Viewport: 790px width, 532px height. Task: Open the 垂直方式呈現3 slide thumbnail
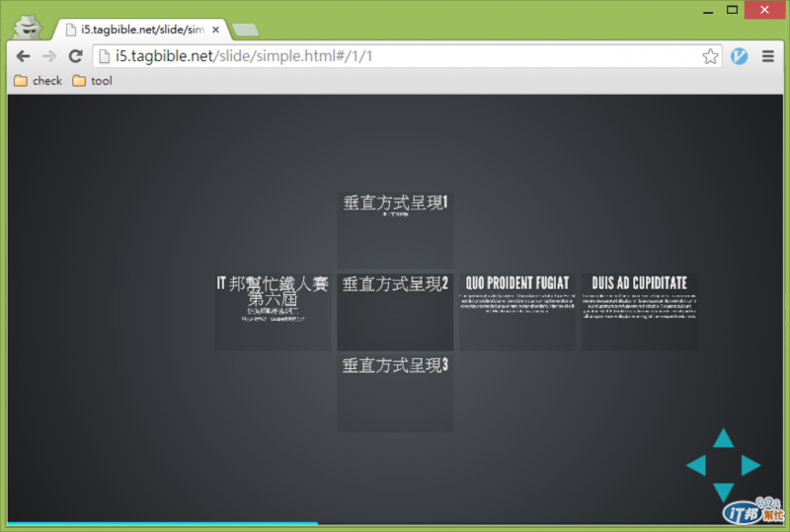point(395,393)
